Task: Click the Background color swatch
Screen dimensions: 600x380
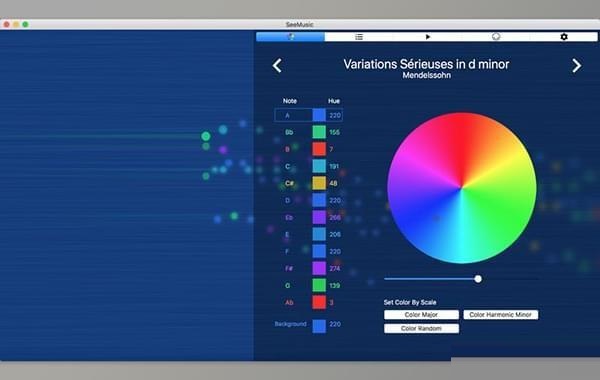Action: [x=319, y=326]
